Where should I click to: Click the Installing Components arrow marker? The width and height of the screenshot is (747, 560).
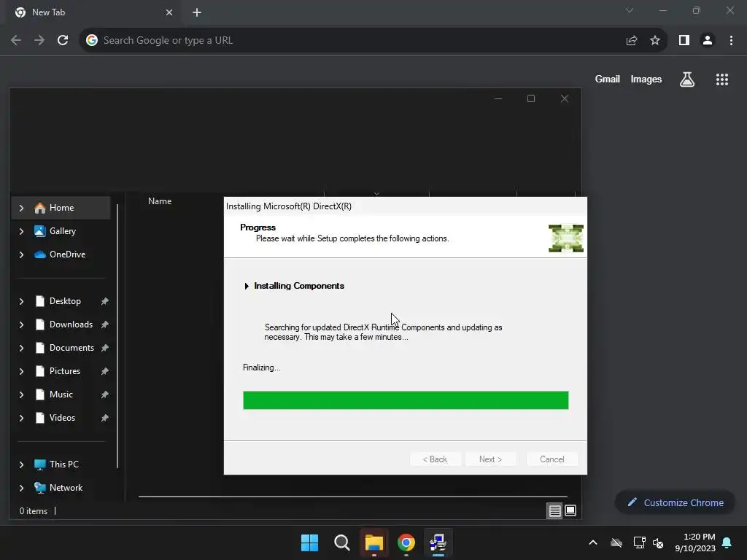(x=247, y=286)
